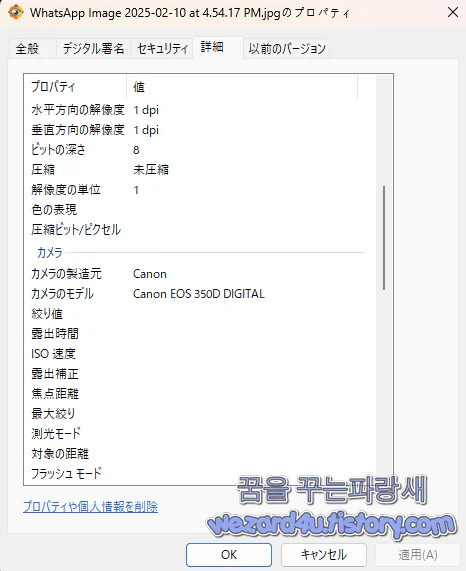Click the カメラのモデル label
The height and width of the screenshot is (571, 466).
click(x=62, y=294)
